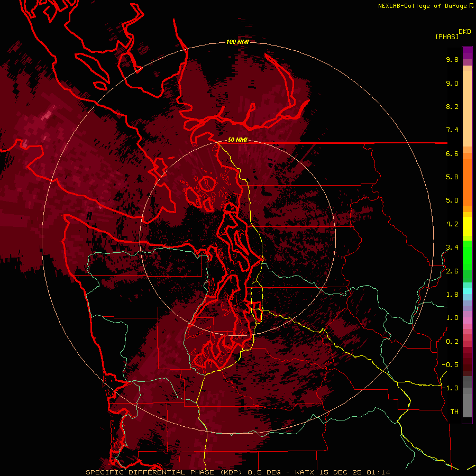Click the 4.2 value on color scale
This screenshot has height=476, width=476.
(x=452, y=224)
